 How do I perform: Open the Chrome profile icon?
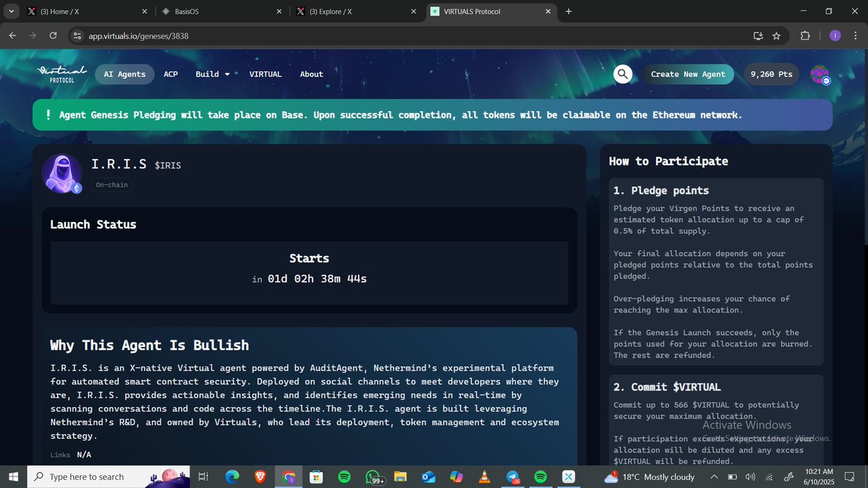[x=835, y=35]
